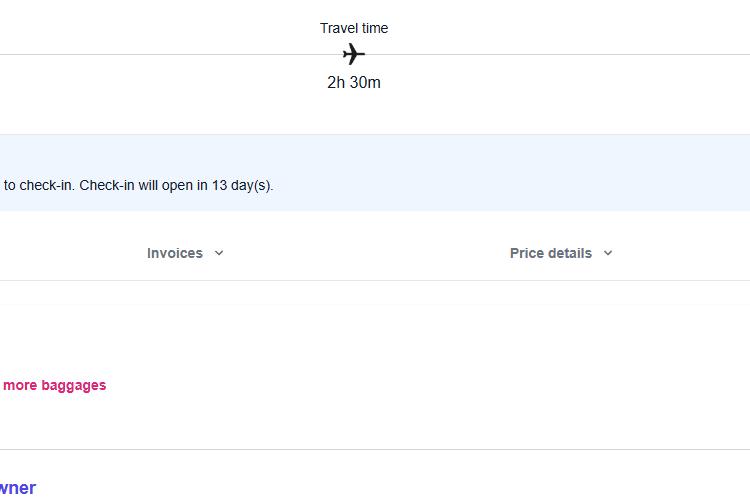This screenshot has width=750, height=500.
Task: Expand the Invoices section
Action: coord(185,253)
